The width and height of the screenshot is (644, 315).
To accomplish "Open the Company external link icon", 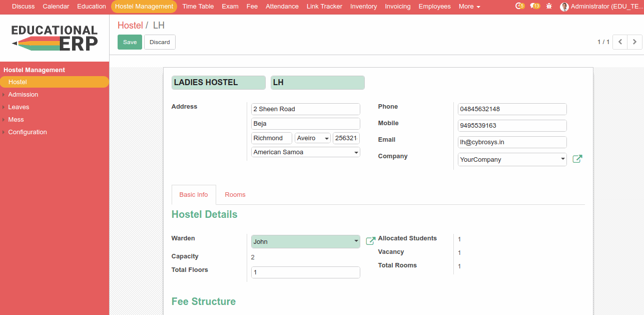I will pyautogui.click(x=577, y=159).
